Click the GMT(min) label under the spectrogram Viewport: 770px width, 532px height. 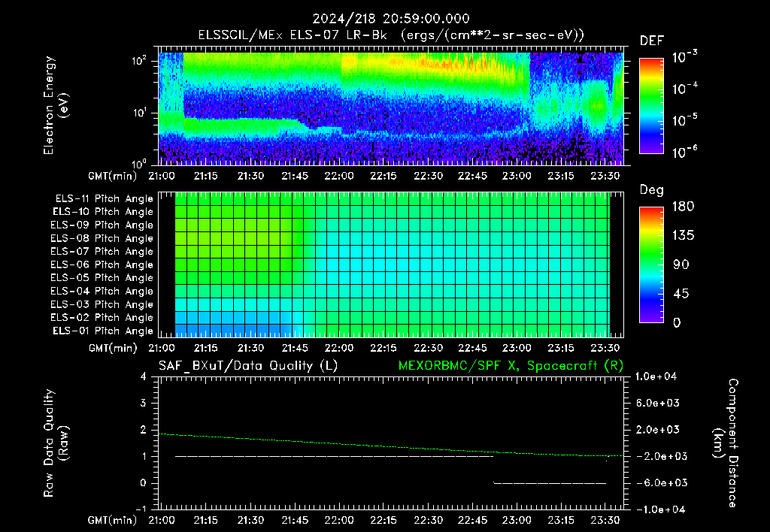(113, 176)
